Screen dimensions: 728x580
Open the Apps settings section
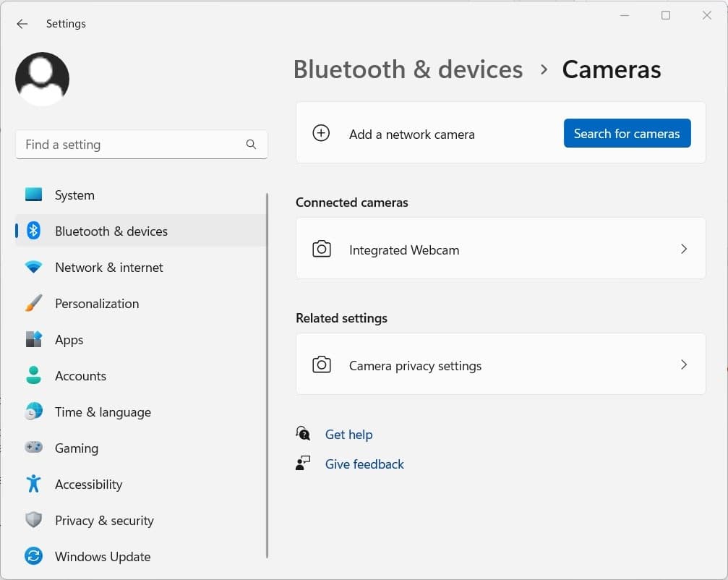point(69,340)
